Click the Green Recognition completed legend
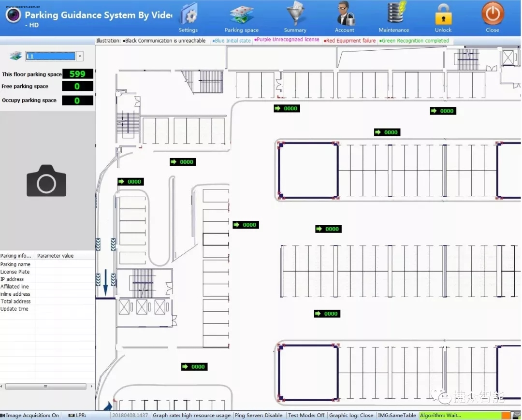The width and height of the screenshot is (522, 420). 414,41
